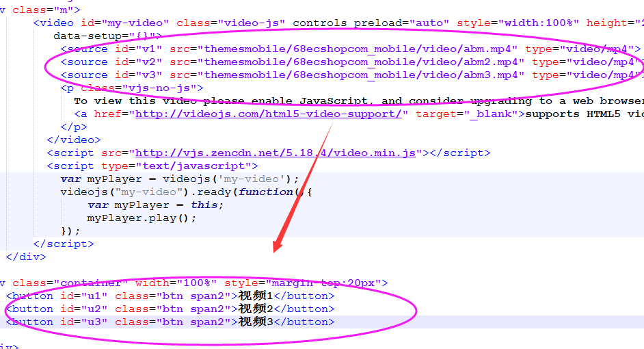
Task: Click the button u1 line labeled 视频1
Action: click(170, 296)
